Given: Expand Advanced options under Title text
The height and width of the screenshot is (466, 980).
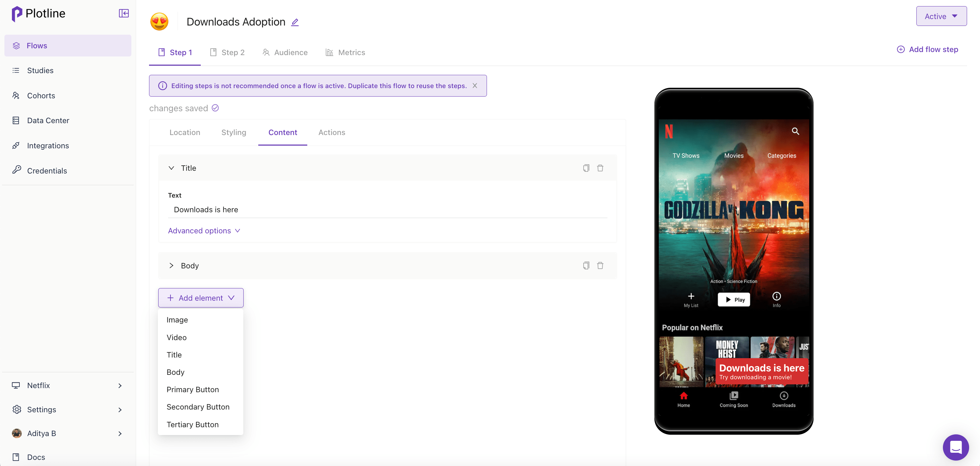Looking at the screenshot, I should point(204,231).
